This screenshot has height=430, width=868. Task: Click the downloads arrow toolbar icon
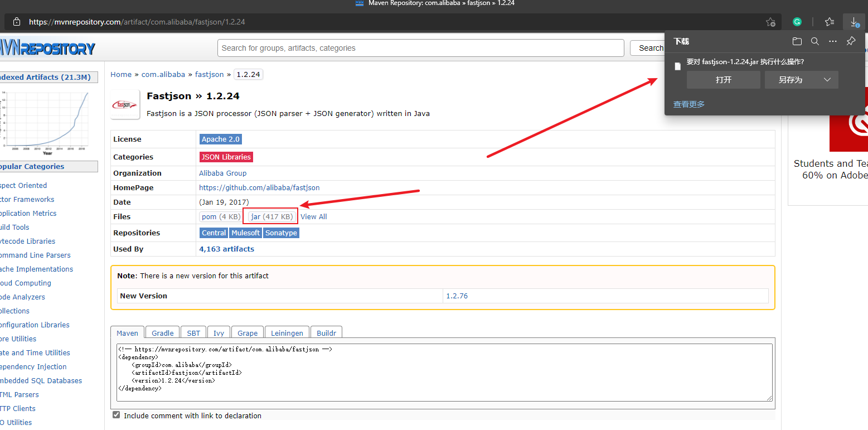(854, 22)
